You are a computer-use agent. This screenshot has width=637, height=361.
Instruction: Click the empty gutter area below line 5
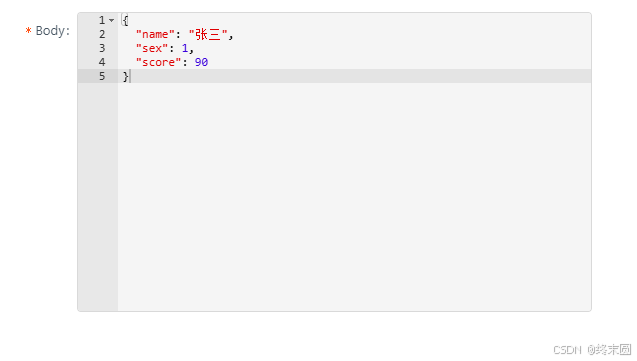pyautogui.click(x=98, y=197)
